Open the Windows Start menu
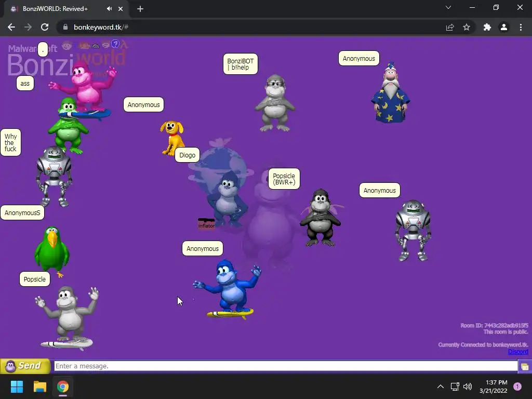The height and width of the screenshot is (399, 532). pos(17,387)
